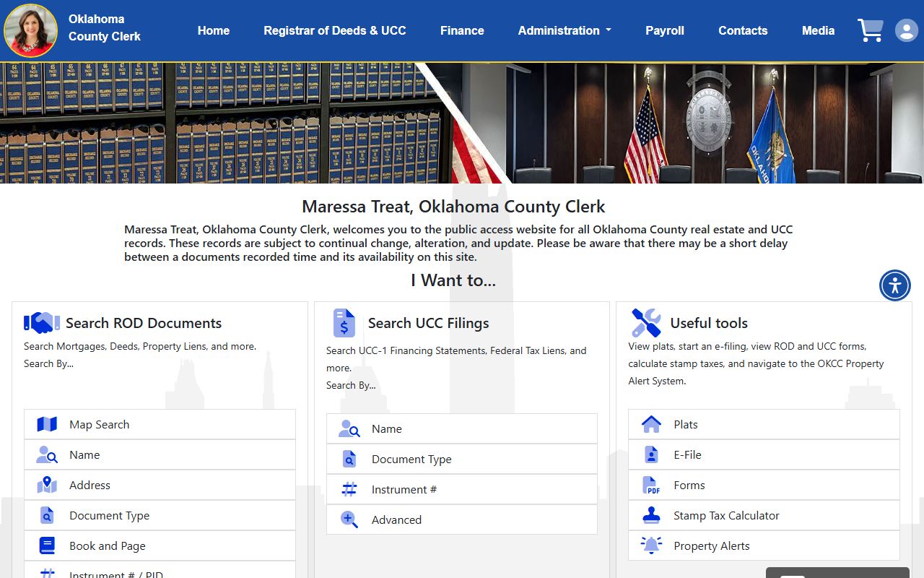Open the Stamp Tax Calculator
The image size is (924, 578).
click(x=764, y=515)
